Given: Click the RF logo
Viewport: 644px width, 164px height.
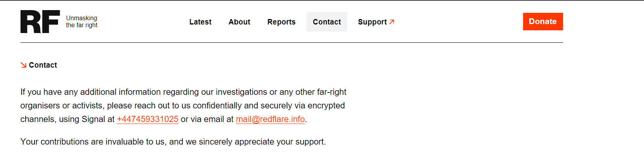Looking at the screenshot, I should 40,22.
